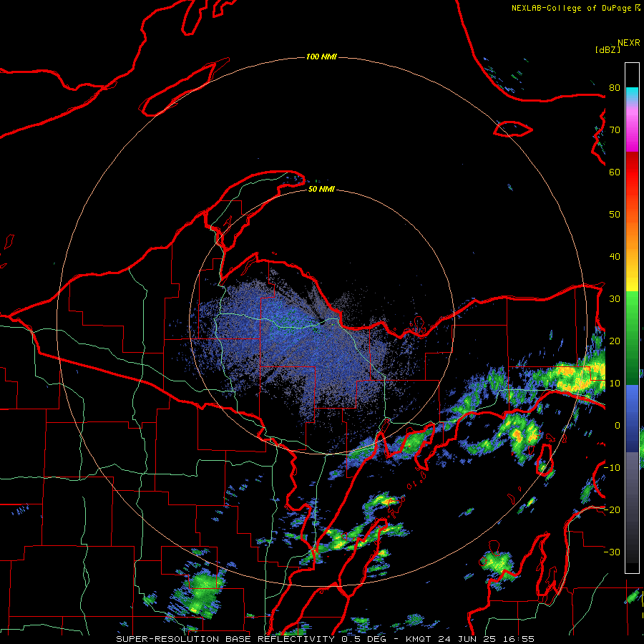
Task: Click the green section of the color bar
Action: [632, 338]
